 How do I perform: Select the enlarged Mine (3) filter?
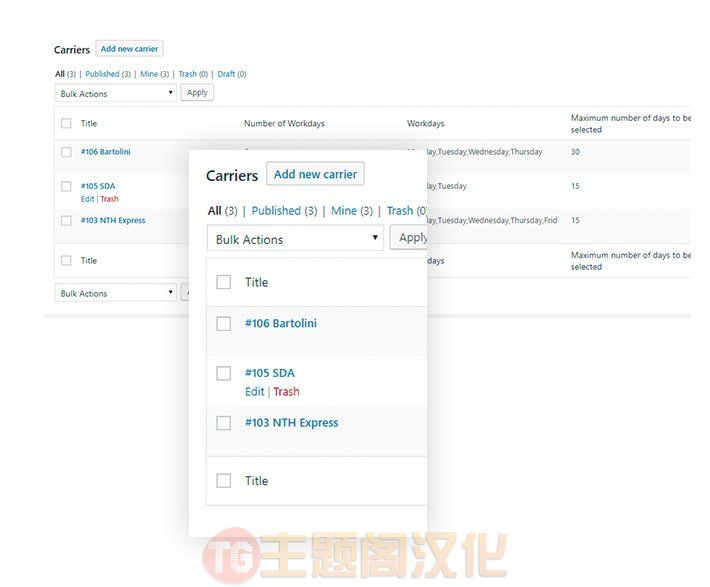coord(352,211)
